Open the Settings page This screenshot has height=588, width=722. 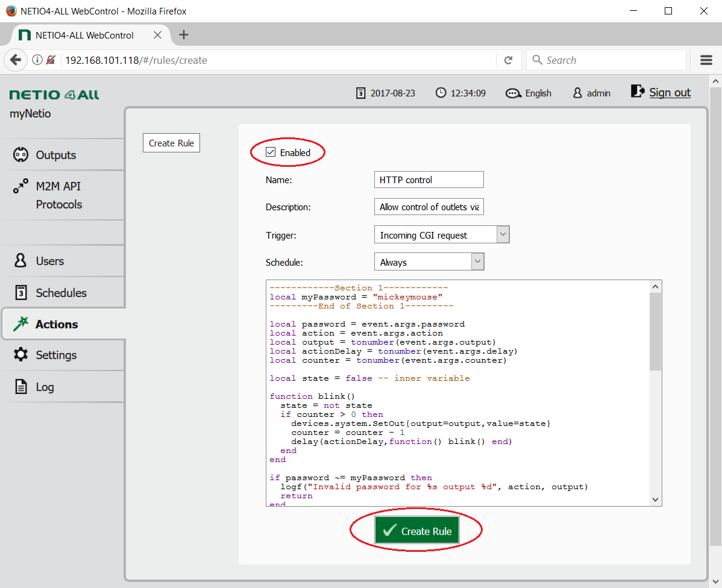[x=63, y=355]
